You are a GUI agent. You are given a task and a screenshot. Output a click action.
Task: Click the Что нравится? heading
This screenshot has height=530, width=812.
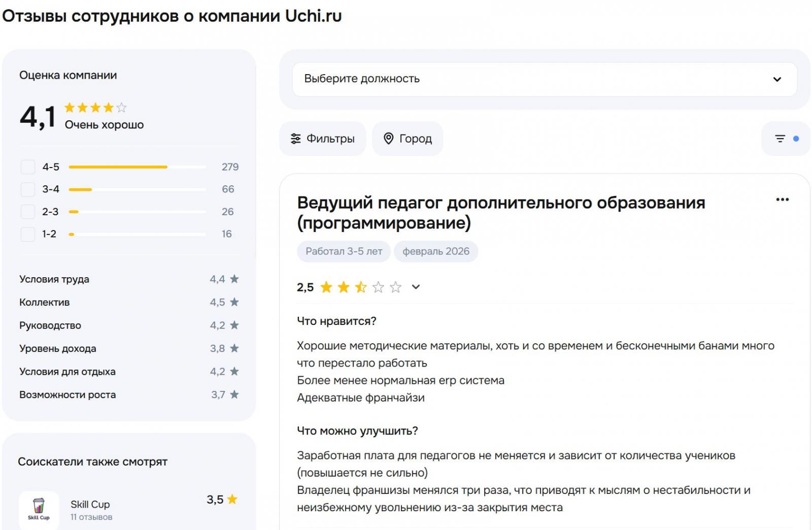[x=336, y=321]
